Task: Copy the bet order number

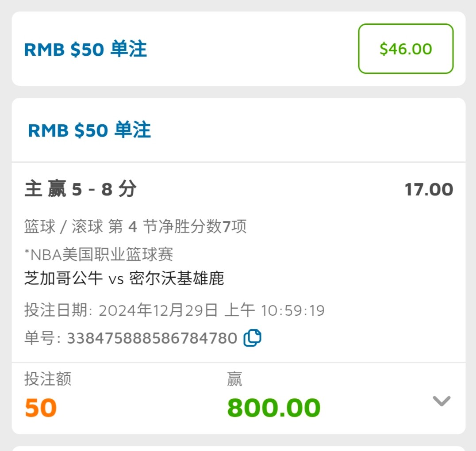Action: pos(253,338)
